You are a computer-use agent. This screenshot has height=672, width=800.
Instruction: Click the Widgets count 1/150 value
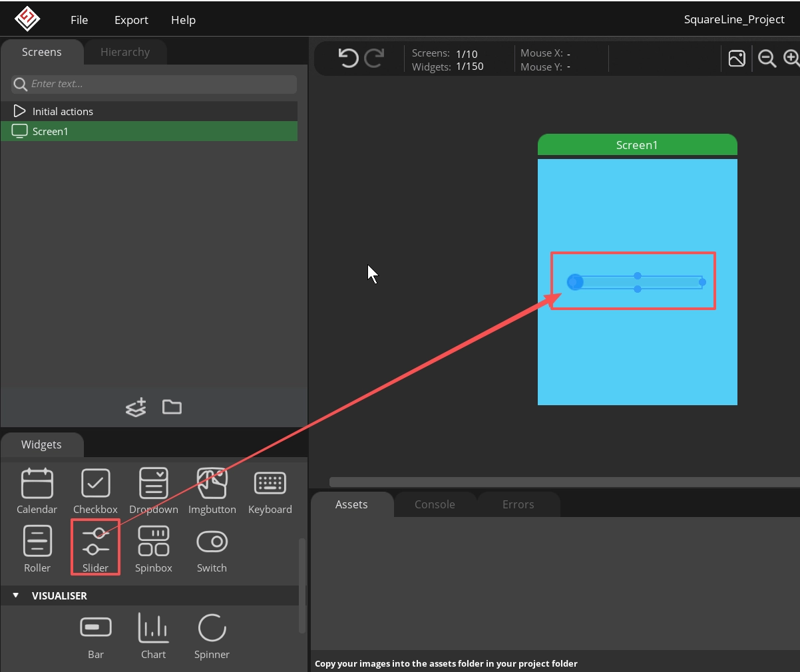470,67
